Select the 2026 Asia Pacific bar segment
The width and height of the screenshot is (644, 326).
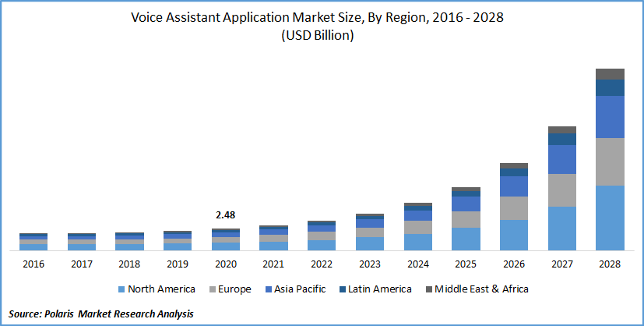(x=514, y=186)
